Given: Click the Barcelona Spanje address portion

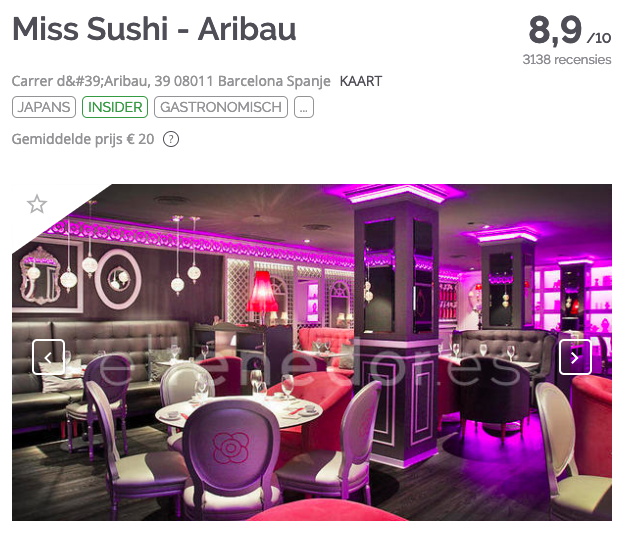Looking at the screenshot, I should (x=274, y=81).
